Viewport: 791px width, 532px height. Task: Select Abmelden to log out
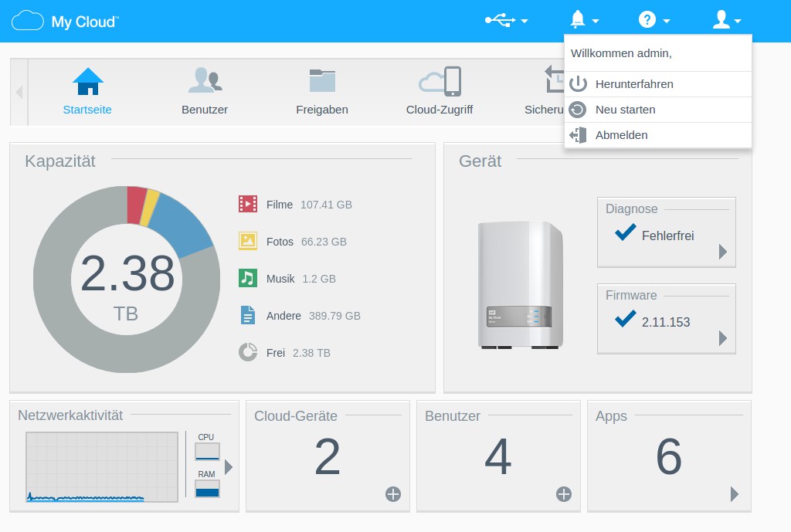[x=658, y=135]
